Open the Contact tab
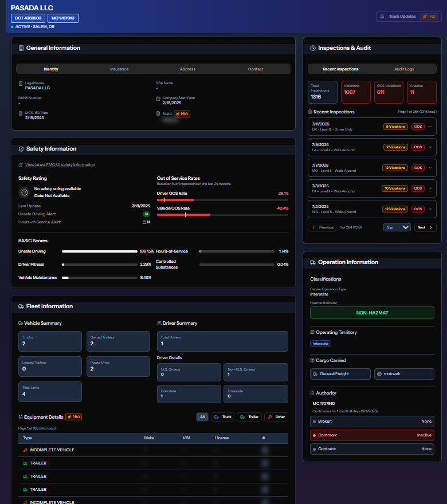 pos(256,69)
